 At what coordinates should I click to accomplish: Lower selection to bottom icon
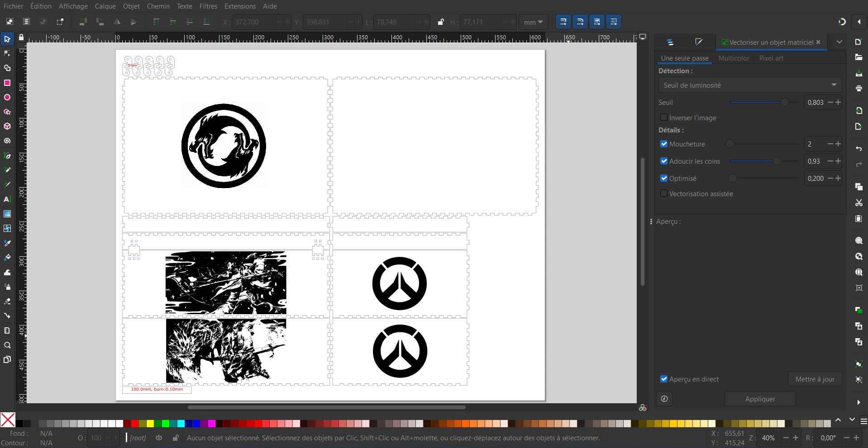coord(206,22)
